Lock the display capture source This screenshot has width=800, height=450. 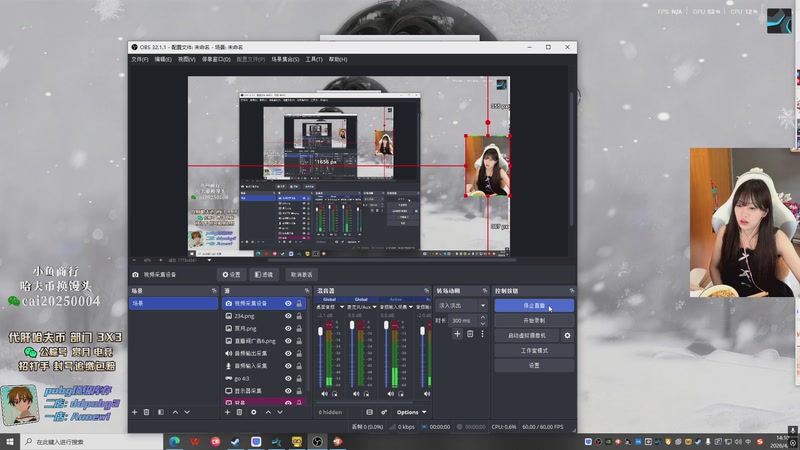click(299, 391)
